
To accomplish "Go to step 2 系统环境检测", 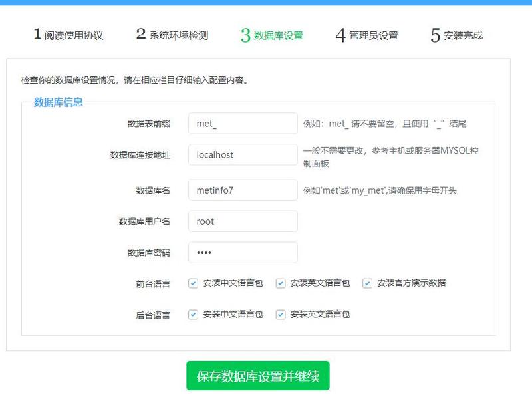I will (172, 35).
